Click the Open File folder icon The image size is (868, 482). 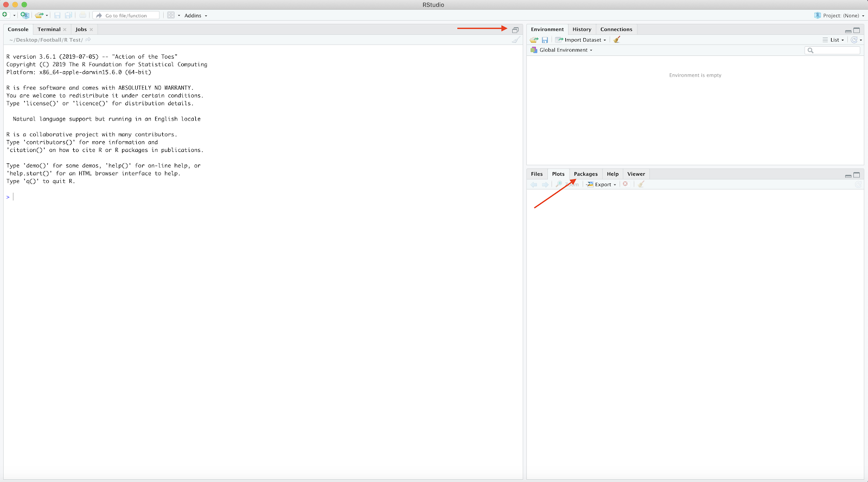[39, 15]
